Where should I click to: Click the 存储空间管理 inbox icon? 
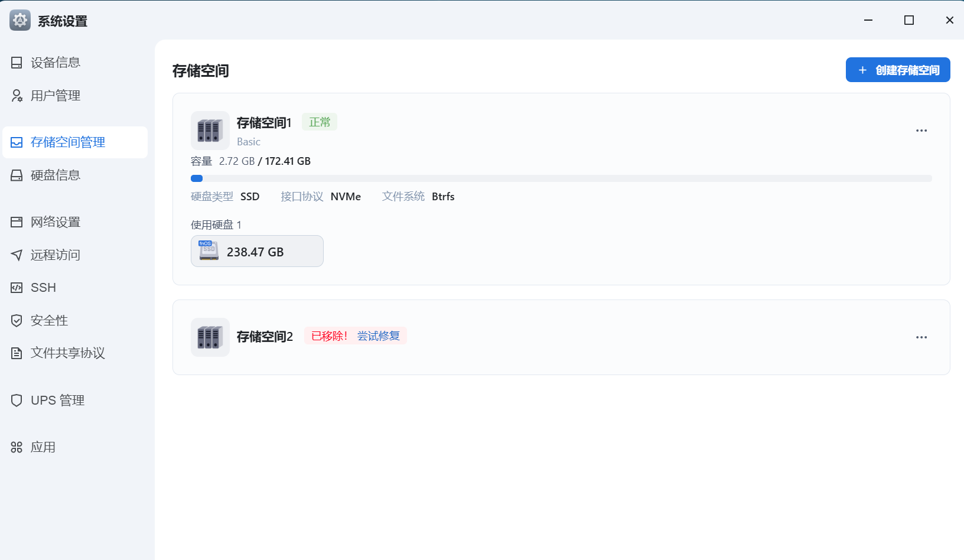click(17, 142)
